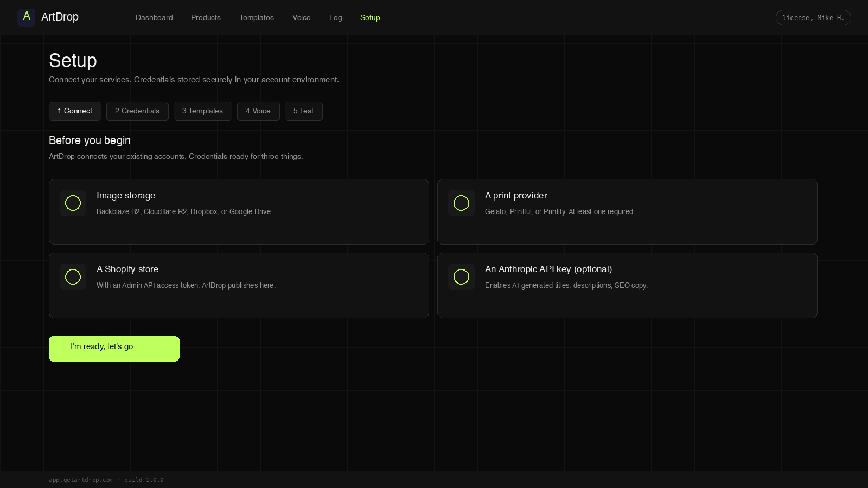
Task: Switch to the 1 Connect step tab
Action: pos(75,111)
